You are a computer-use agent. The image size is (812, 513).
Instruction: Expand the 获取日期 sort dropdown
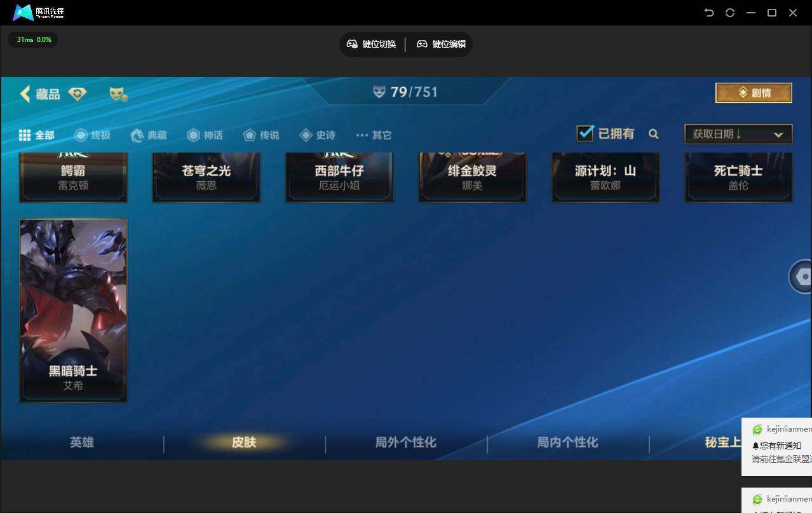[x=738, y=134]
